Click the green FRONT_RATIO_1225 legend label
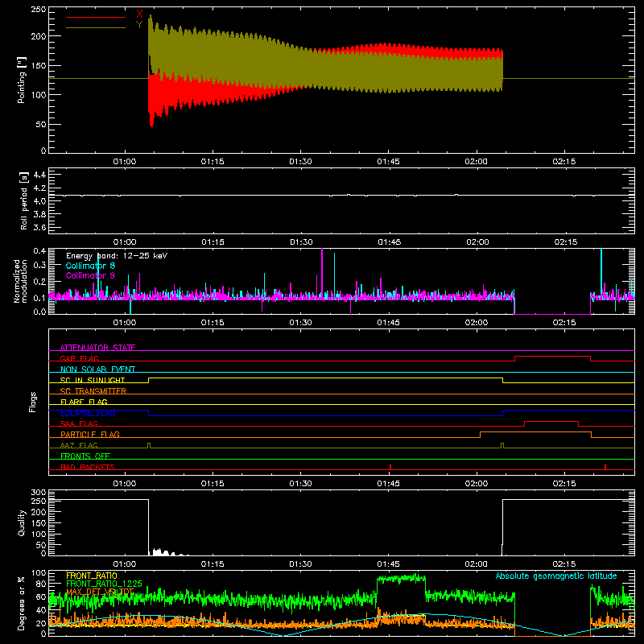 (x=105, y=584)
